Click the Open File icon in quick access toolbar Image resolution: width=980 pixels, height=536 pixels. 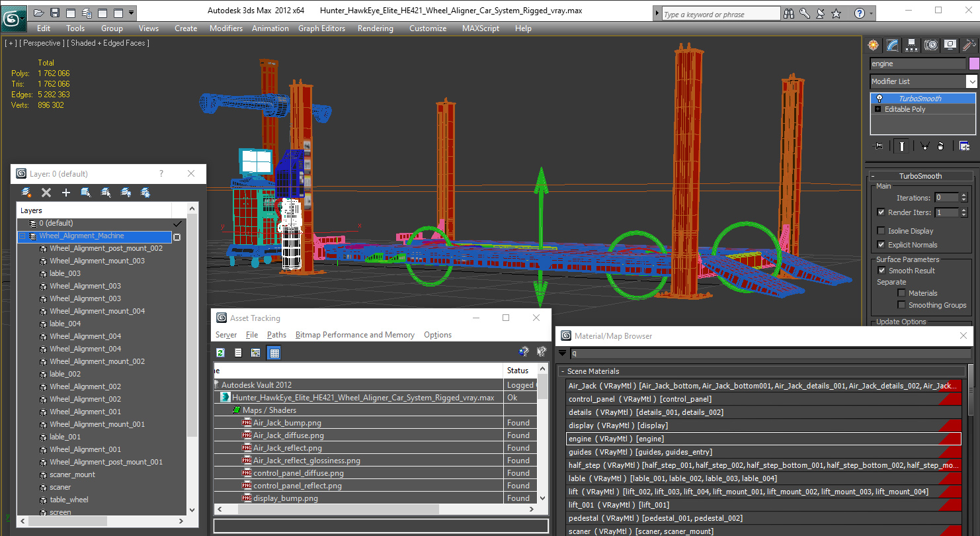point(38,13)
